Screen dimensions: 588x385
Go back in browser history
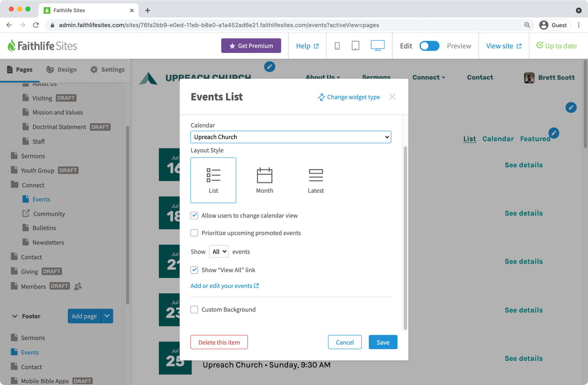tap(9, 25)
